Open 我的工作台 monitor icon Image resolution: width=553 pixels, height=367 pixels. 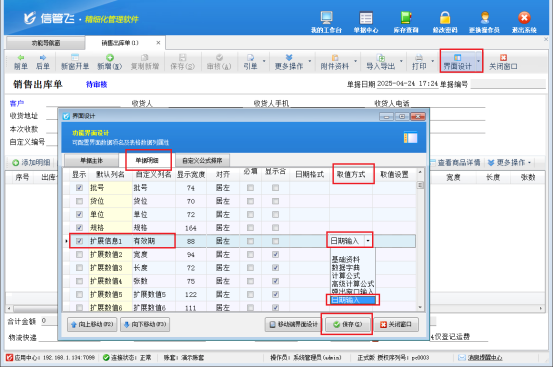coord(326,18)
